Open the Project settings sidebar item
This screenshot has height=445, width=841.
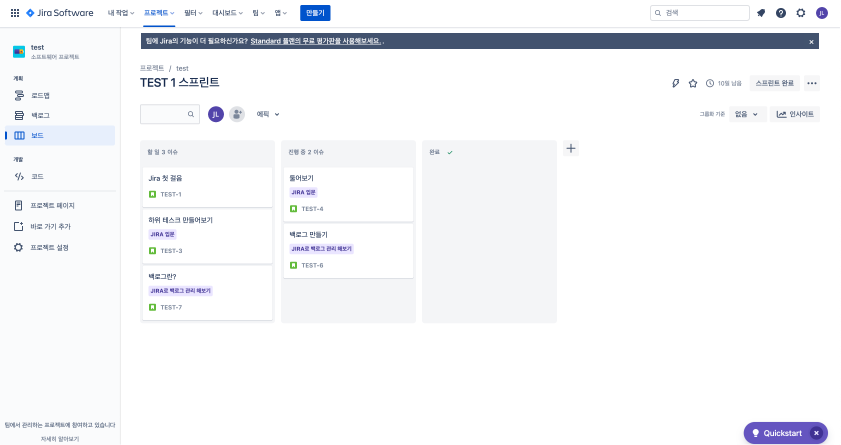(60, 247)
